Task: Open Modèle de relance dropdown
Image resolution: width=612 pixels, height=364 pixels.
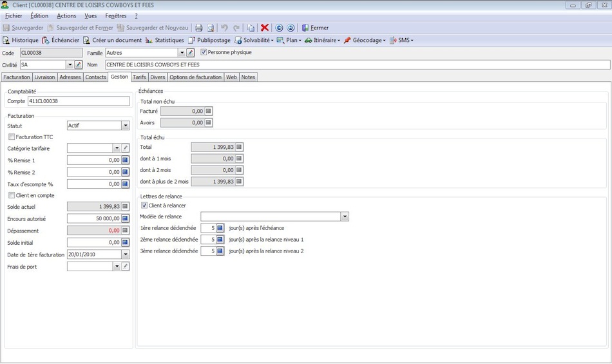Action: click(344, 216)
